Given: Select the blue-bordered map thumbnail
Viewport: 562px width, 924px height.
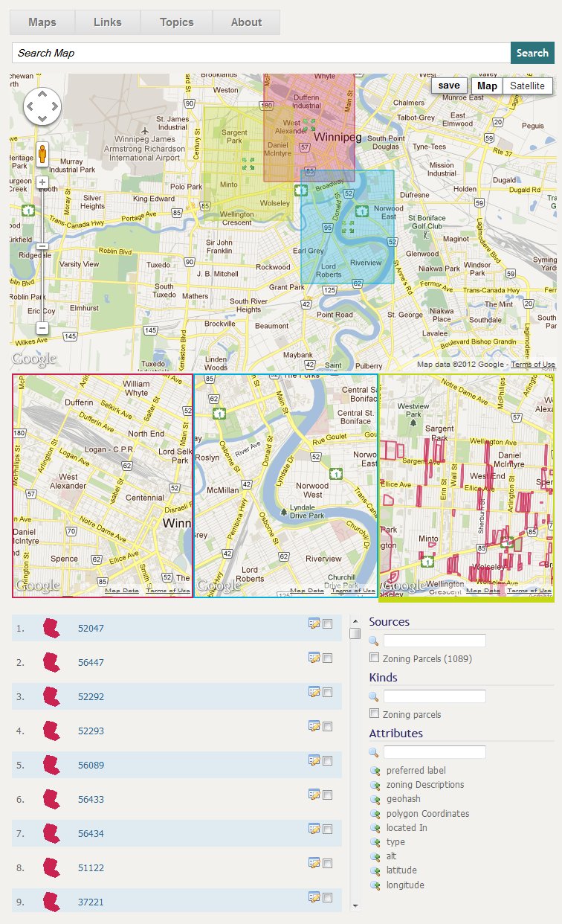Looking at the screenshot, I should [x=286, y=485].
